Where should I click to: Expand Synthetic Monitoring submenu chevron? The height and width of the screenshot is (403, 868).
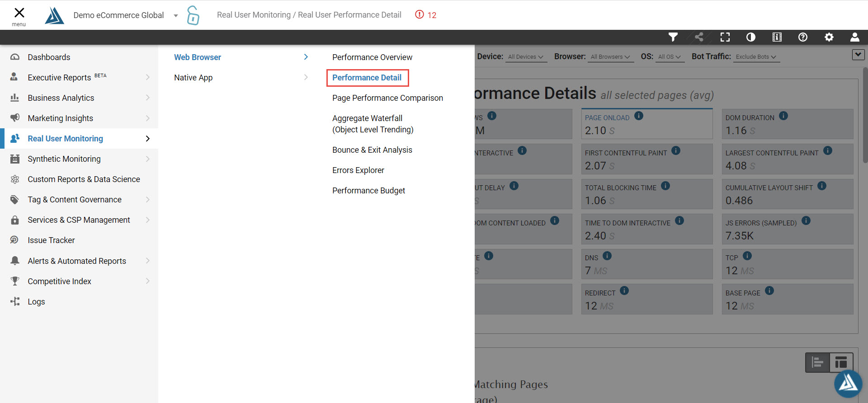click(148, 159)
